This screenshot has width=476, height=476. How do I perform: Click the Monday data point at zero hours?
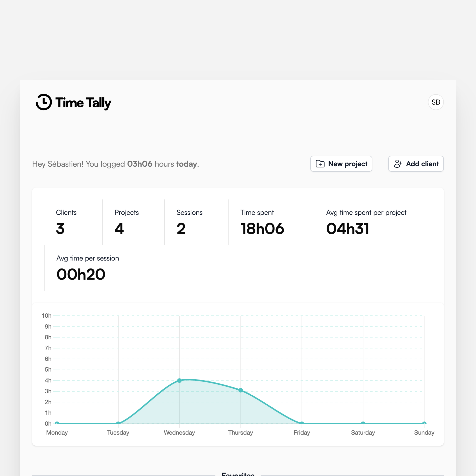[x=57, y=423]
